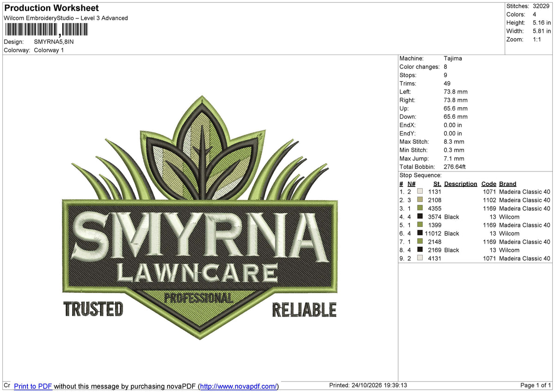Screen dimensions: 555x392
Task: Click the Stitches value '32029'
Action: coord(541,6)
